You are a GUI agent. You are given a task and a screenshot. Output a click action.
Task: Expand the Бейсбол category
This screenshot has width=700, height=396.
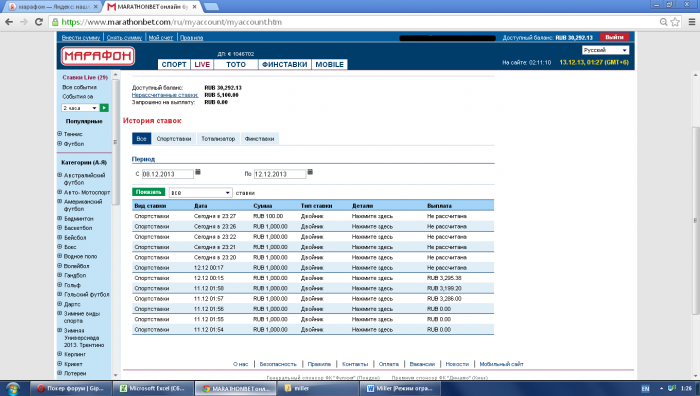[59, 237]
